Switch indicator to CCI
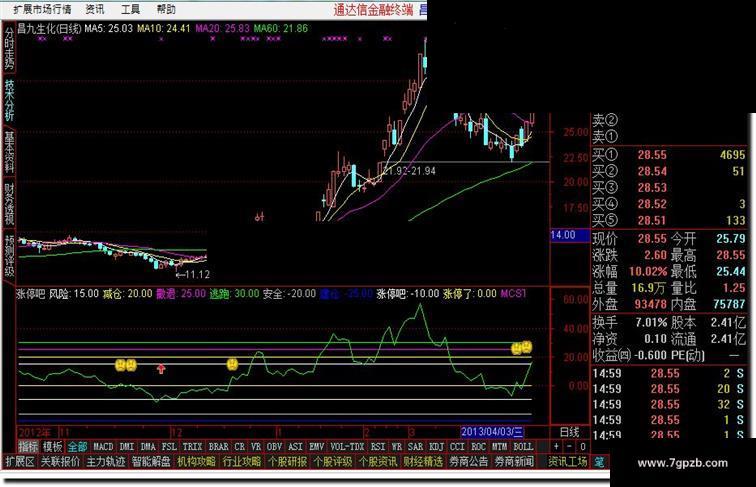The width and height of the screenshot is (756, 487). click(x=457, y=446)
